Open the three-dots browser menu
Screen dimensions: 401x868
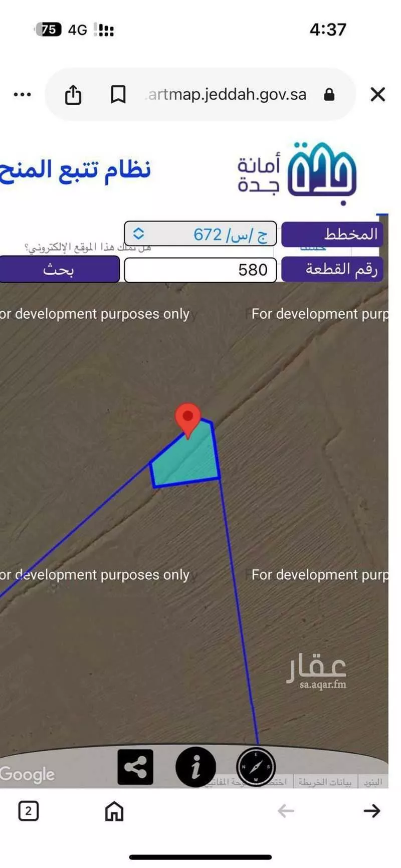22,94
